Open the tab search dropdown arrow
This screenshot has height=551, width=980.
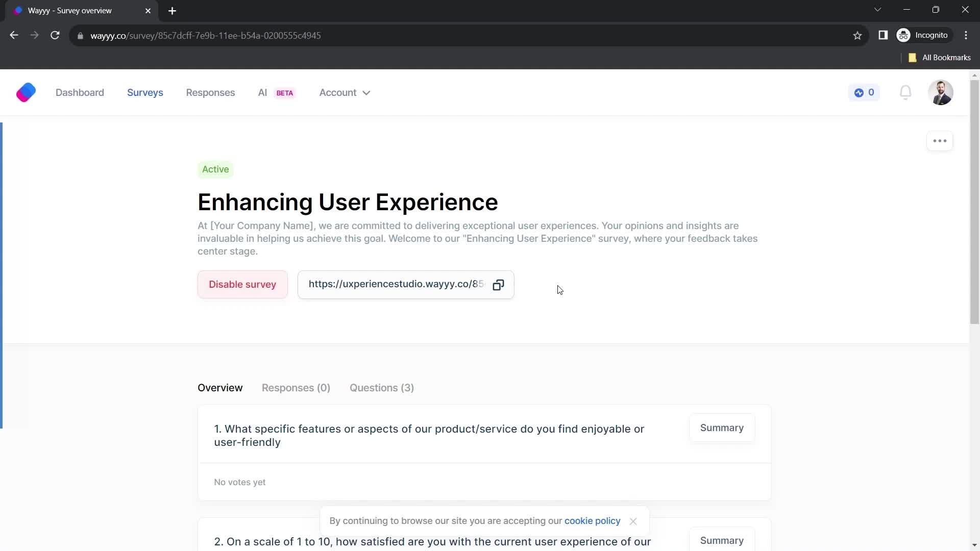tap(877, 10)
